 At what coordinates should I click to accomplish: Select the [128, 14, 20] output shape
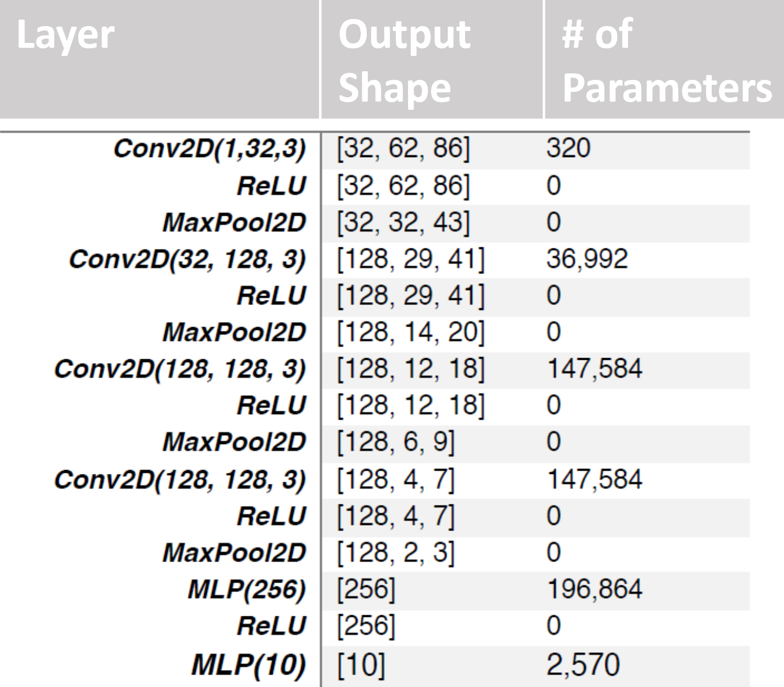[410, 333]
